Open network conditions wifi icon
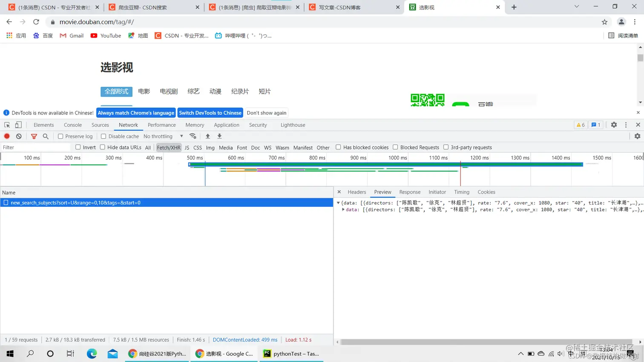644x362 pixels. click(x=193, y=136)
